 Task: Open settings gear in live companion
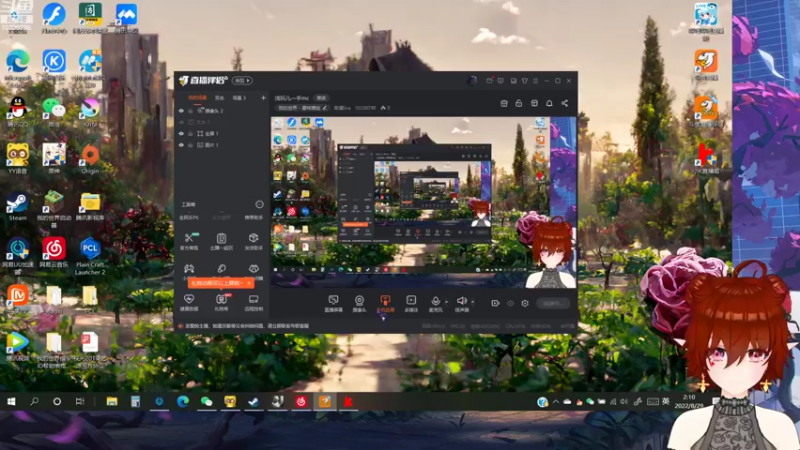pyautogui.click(x=525, y=303)
